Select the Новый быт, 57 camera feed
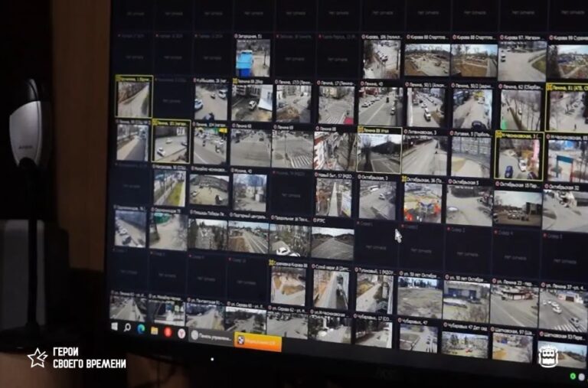This screenshot has width=588, height=388. pos(333,197)
